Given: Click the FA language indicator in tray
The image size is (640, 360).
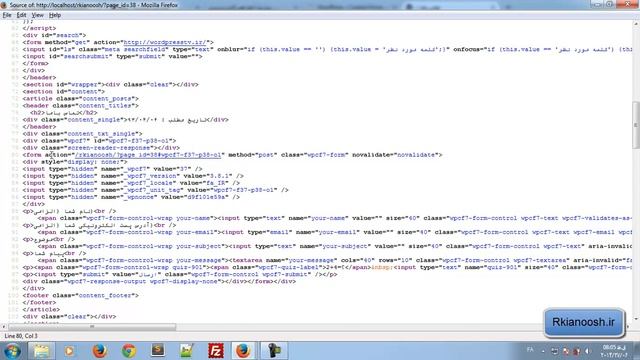Looking at the screenshot, I should (530, 350).
